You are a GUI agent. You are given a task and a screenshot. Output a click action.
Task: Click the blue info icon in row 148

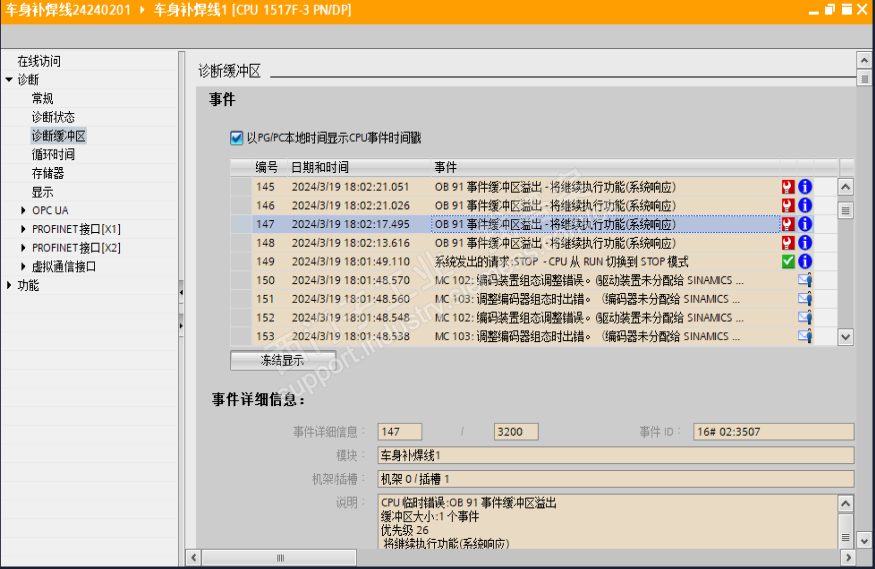pos(805,243)
